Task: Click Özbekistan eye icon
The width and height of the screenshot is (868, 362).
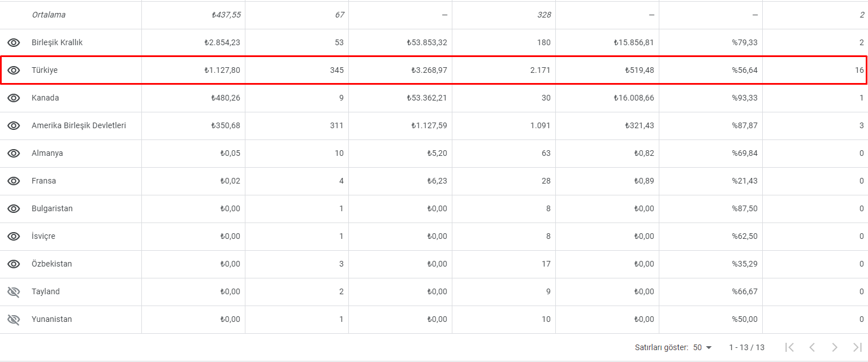Action: pos(14,264)
